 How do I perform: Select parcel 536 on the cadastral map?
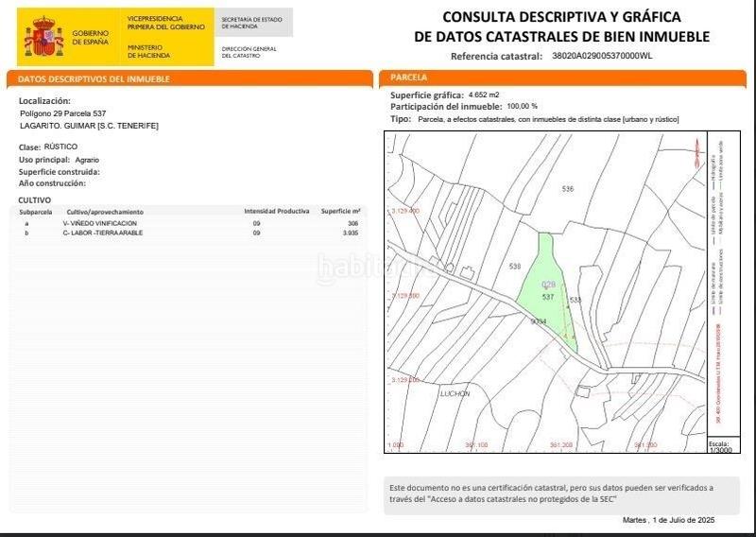(x=567, y=189)
